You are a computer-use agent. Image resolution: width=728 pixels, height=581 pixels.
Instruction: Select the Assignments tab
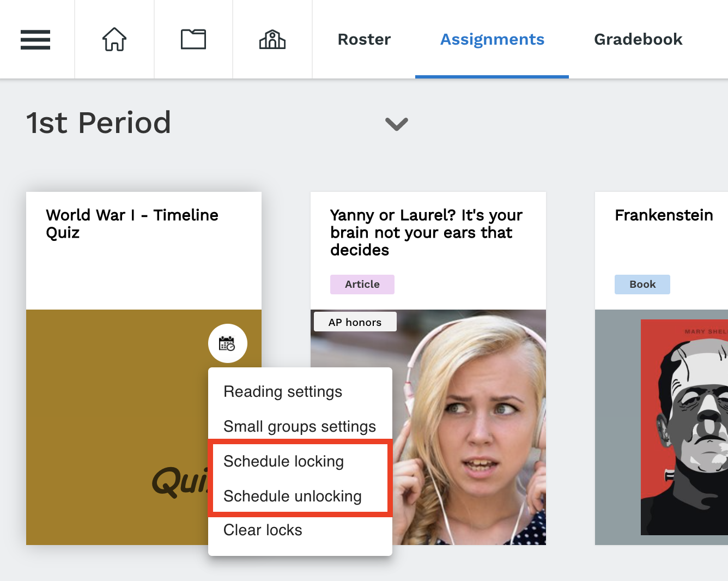(492, 39)
